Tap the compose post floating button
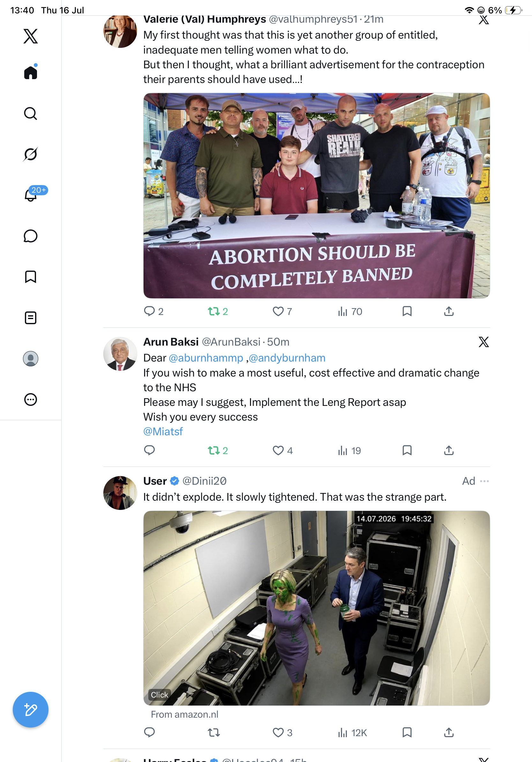 click(31, 710)
